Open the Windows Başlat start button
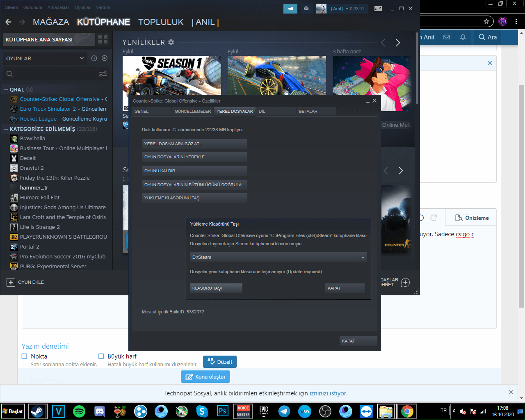Screen dimensions: 525x420 tap(13, 411)
